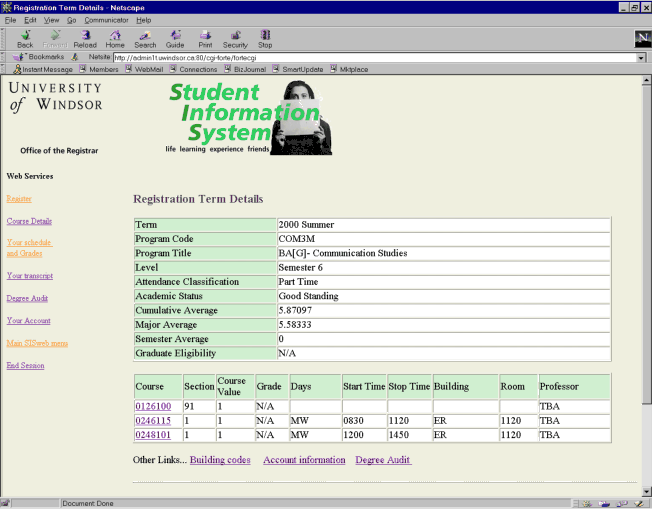Go to Home via toolbar icon
652x509 pixels.
[x=115, y=38]
